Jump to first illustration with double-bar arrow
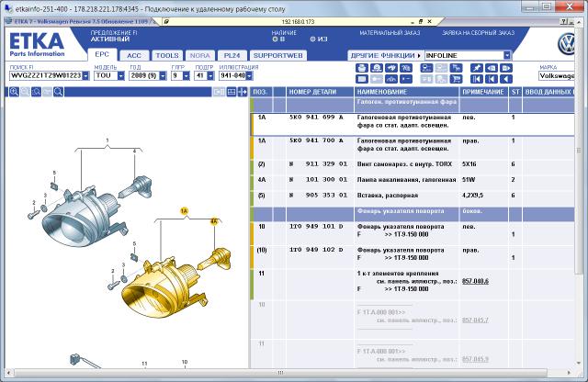The image size is (588, 382). point(476,79)
